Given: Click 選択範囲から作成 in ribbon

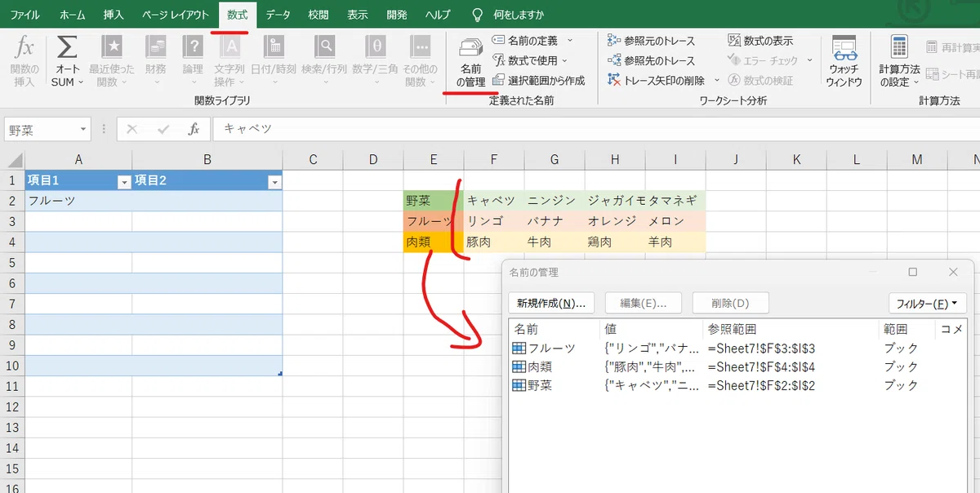Looking at the screenshot, I should tap(540, 81).
